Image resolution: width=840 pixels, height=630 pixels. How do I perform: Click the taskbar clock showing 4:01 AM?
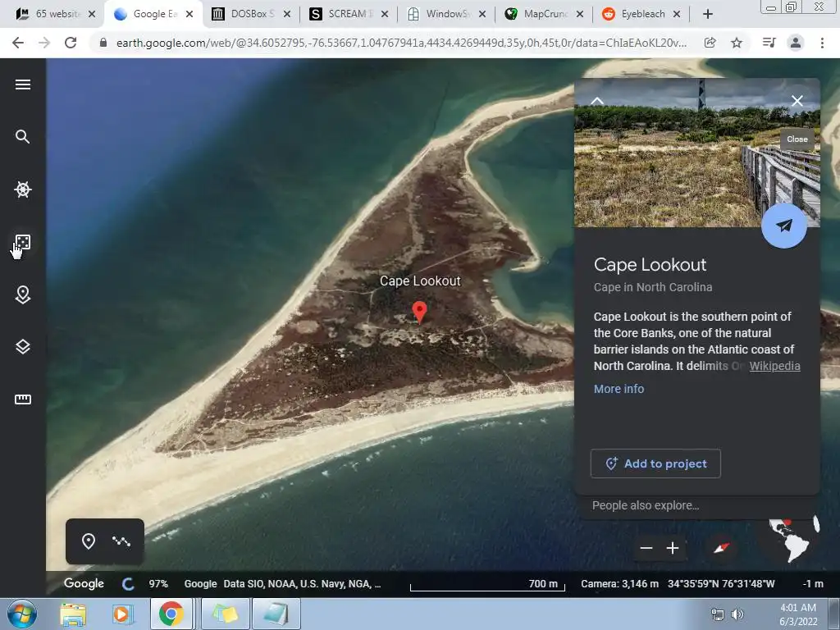(x=797, y=614)
